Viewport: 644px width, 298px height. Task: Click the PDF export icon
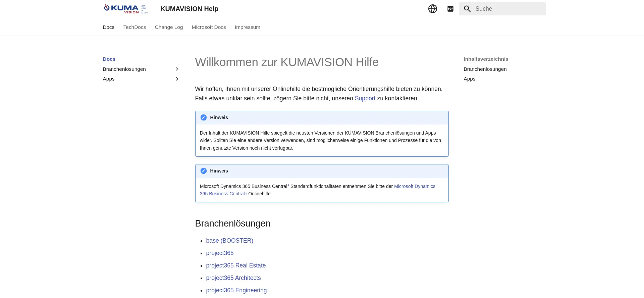450,9
